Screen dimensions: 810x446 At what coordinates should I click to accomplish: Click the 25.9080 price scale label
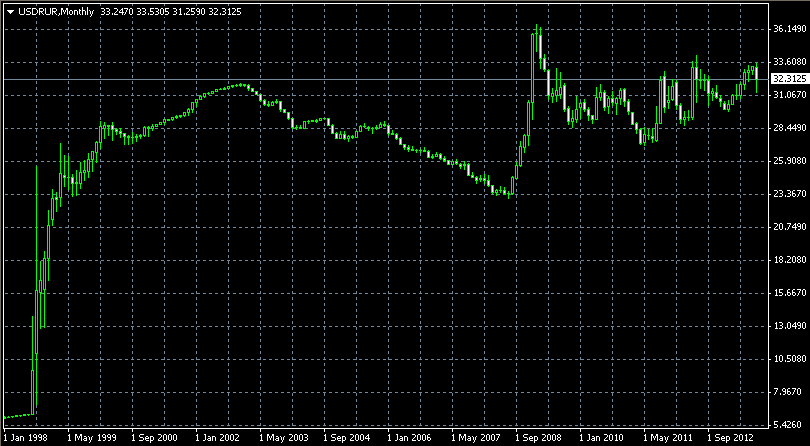[790, 161]
